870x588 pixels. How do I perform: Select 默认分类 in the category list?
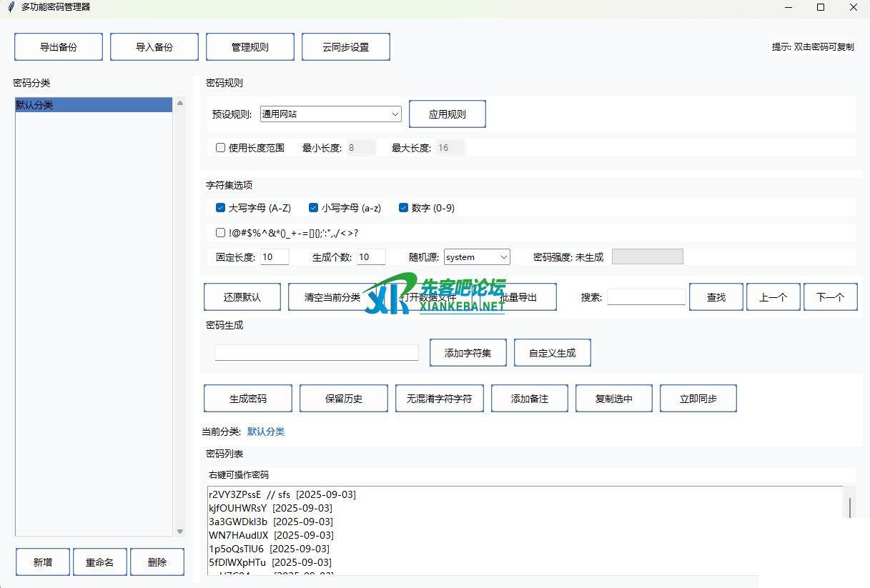93,105
